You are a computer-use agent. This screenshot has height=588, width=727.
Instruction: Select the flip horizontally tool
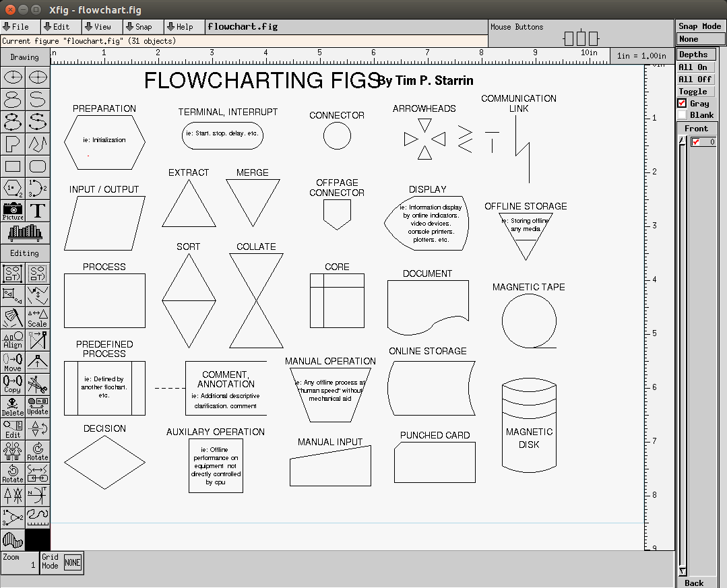pos(13,451)
